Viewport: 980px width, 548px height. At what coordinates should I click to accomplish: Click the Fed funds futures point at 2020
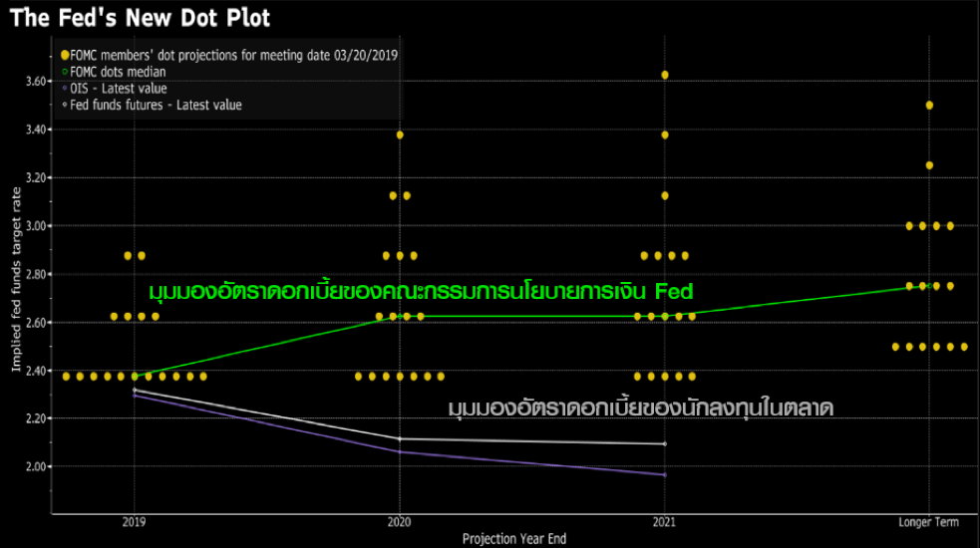tap(400, 438)
